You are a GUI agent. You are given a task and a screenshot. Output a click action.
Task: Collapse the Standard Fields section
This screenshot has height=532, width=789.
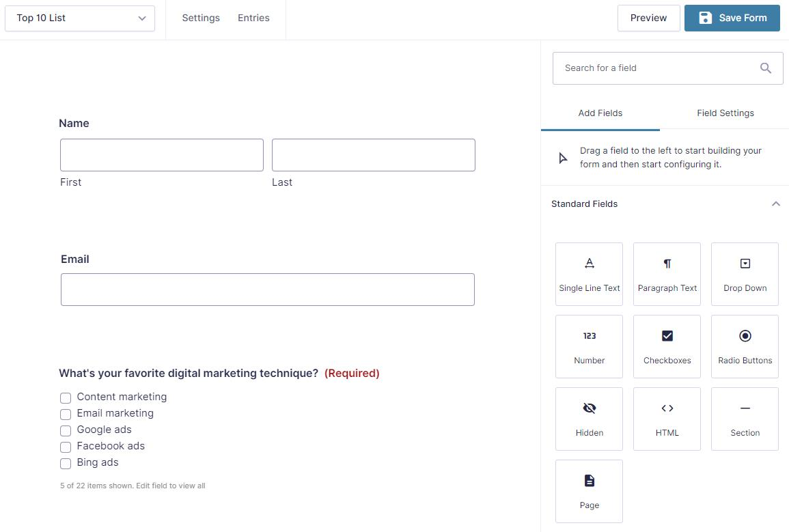(x=775, y=204)
